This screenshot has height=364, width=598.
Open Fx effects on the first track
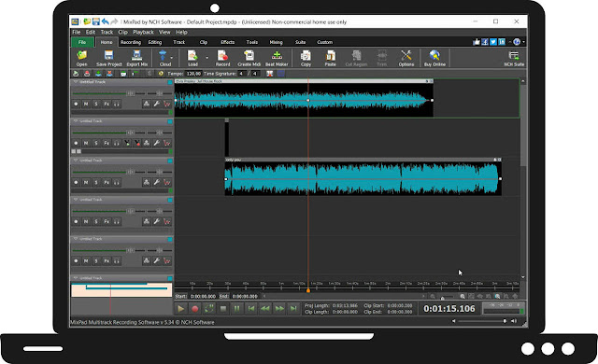point(107,104)
